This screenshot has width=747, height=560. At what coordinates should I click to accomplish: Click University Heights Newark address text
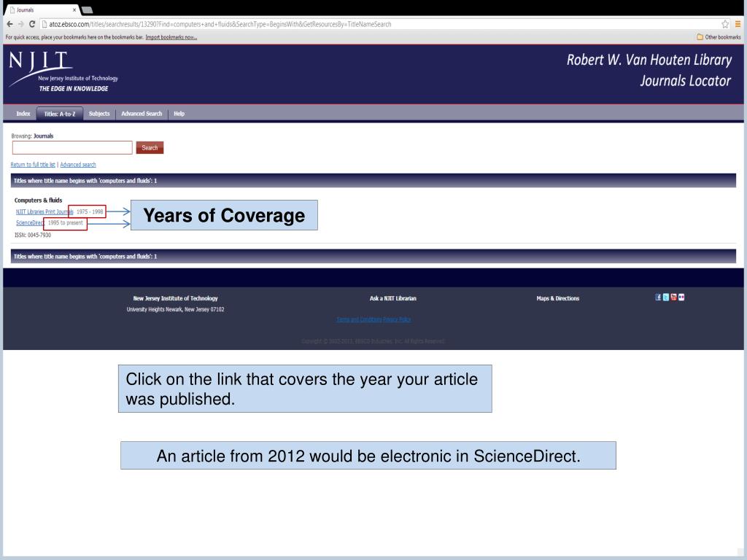[175, 309]
